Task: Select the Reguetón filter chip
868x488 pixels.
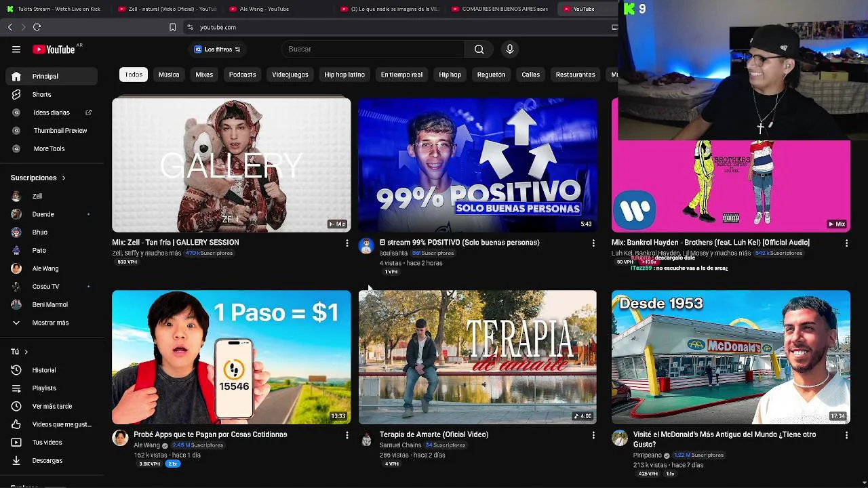Action: click(491, 75)
